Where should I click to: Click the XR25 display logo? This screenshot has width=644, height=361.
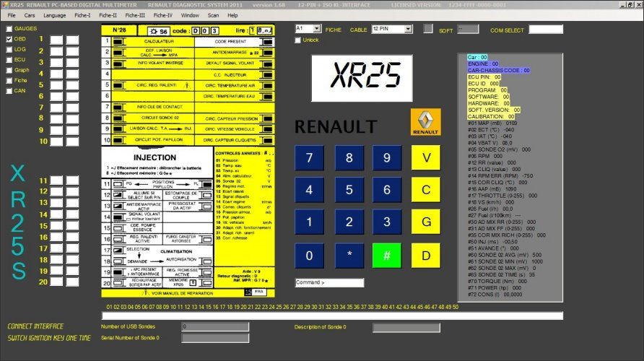tap(362, 78)
